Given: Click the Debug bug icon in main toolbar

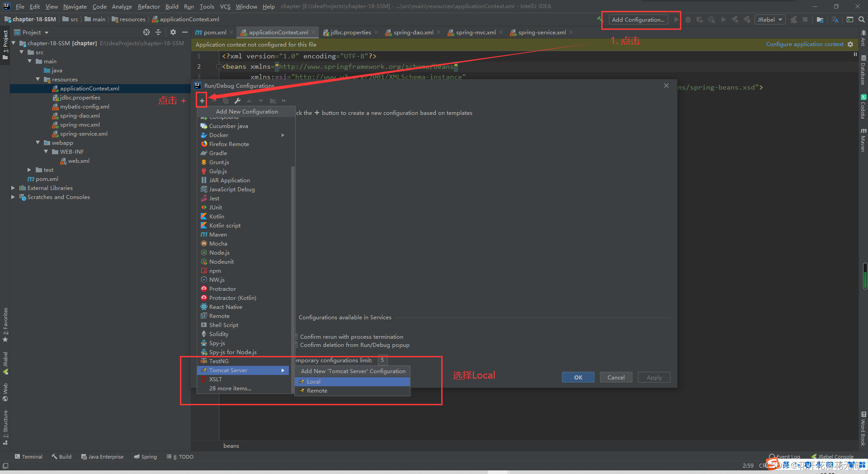Looking at the screenshot, I should pos(688,19).
